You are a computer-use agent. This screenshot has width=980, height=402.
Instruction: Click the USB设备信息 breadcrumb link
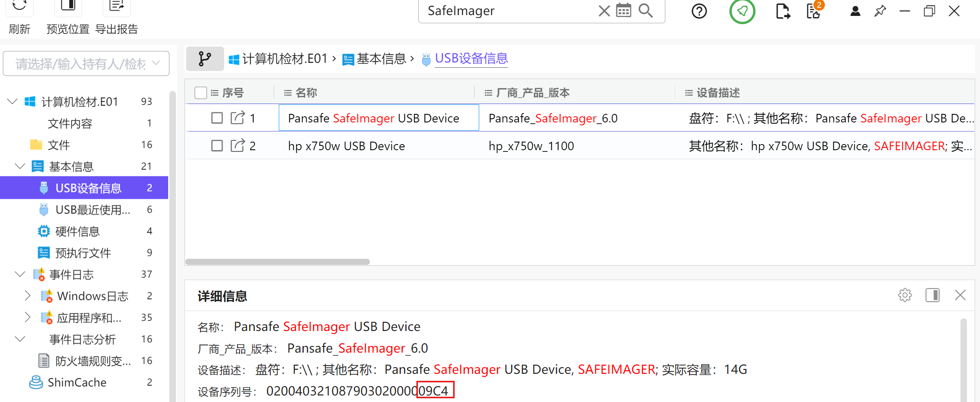pyautogui.click(x=471, y=59)
